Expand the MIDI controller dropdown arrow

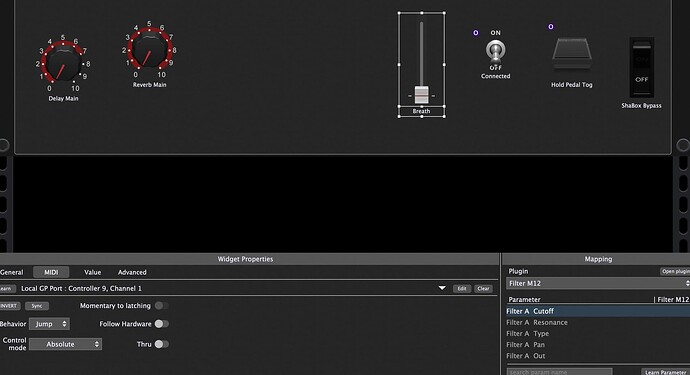click(442, 288)
